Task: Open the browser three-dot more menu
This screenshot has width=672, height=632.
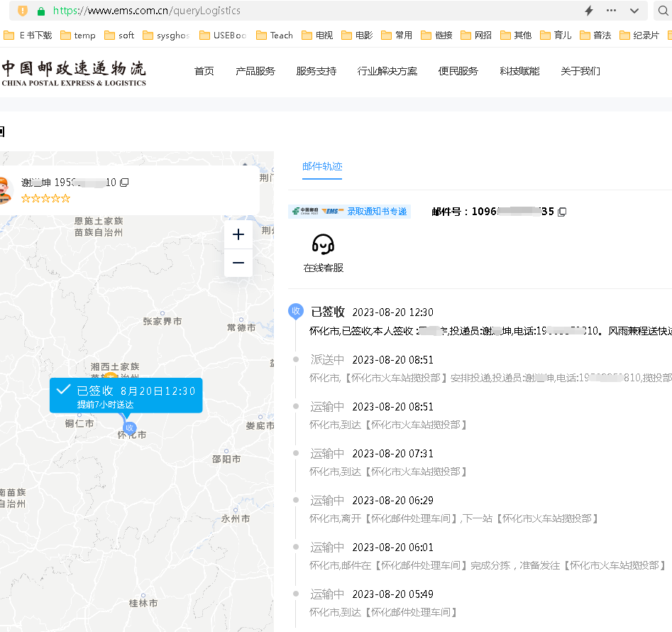Action: pyautogui.click(x=611, y=11)
